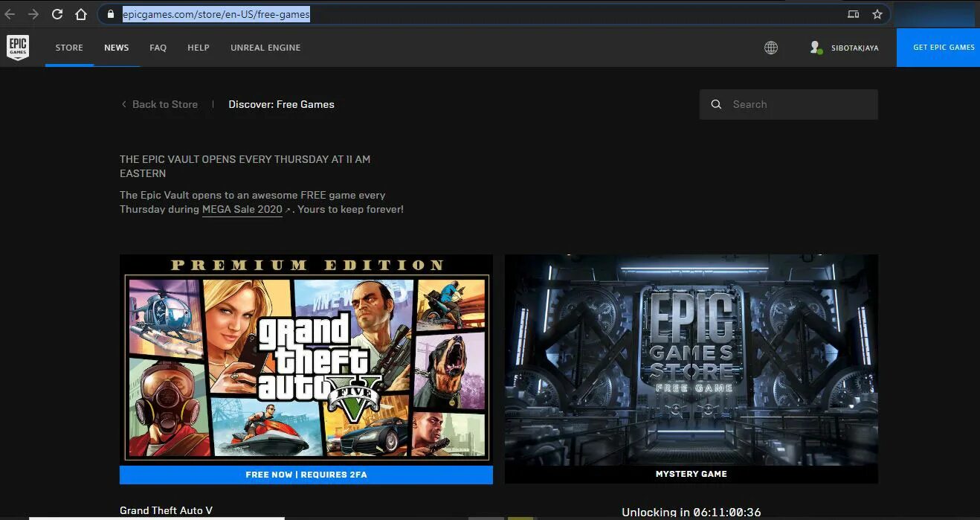Click the browser forward arrow
980x520 pixels.
(x=33, y=14)
